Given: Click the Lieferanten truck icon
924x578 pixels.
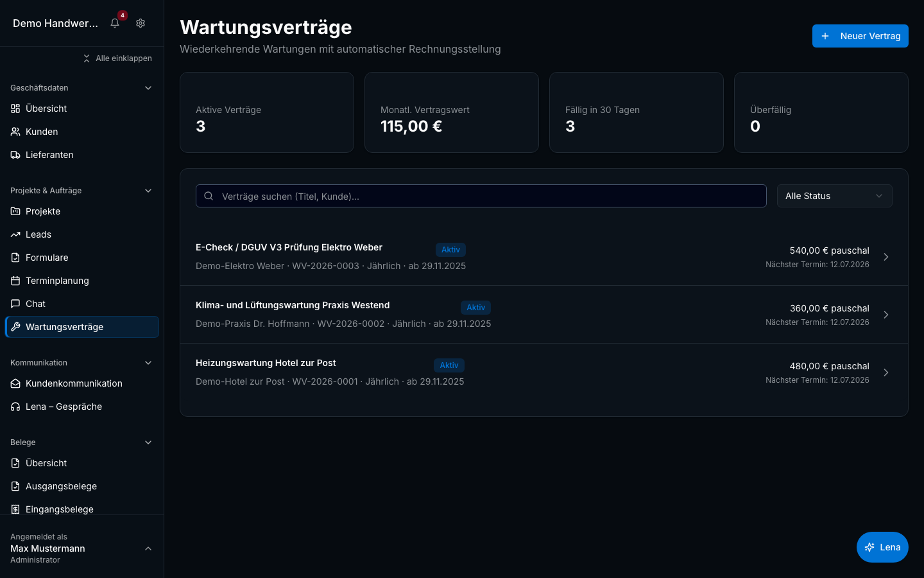Looking at the screenshot, I should coord(15,155).
